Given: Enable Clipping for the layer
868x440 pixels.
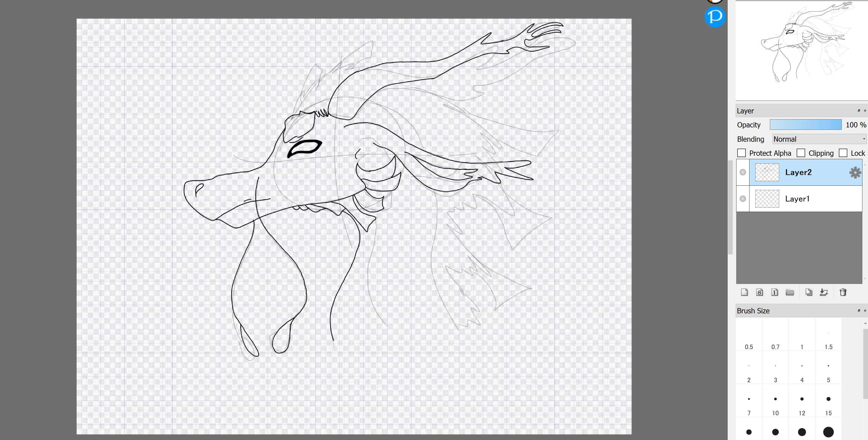Looking at the screenshot, I should pos(801,153).
